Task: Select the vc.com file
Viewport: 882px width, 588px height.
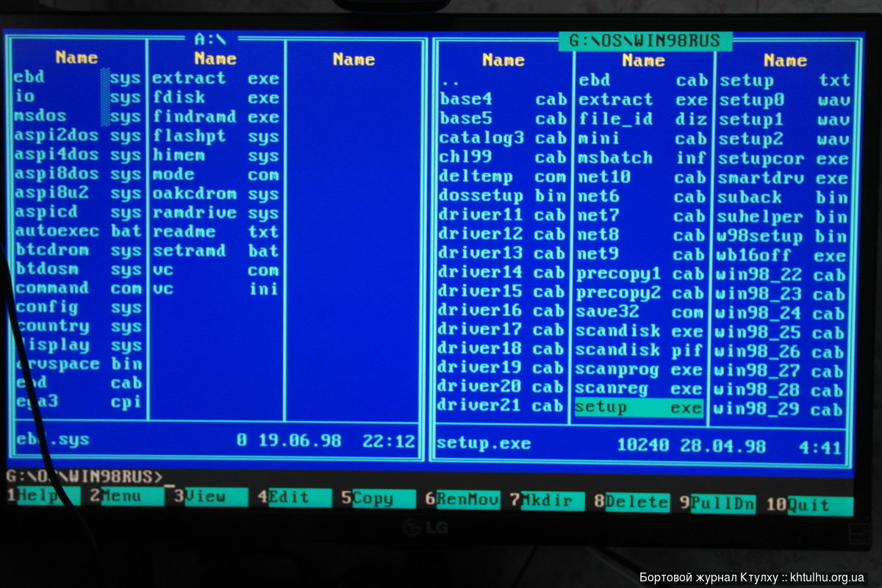Action: pos(216,270)
